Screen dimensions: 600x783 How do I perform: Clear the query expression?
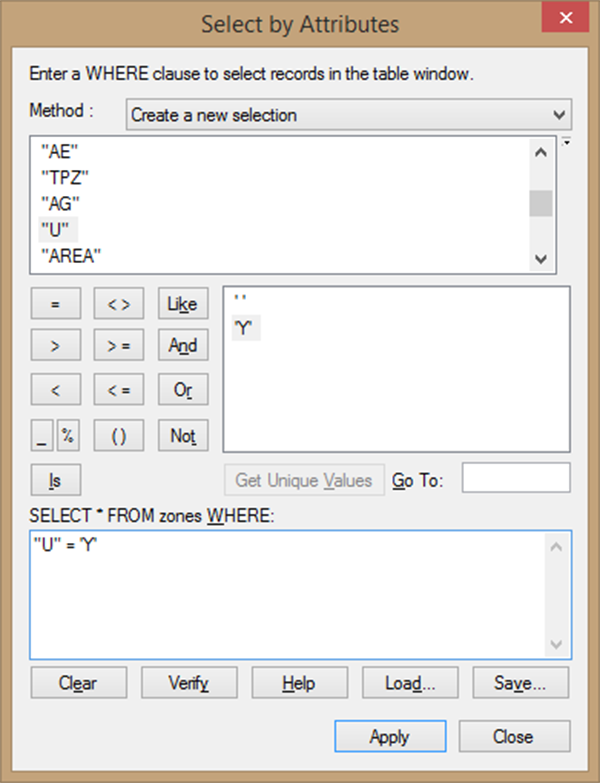click(x=78, y=683)
